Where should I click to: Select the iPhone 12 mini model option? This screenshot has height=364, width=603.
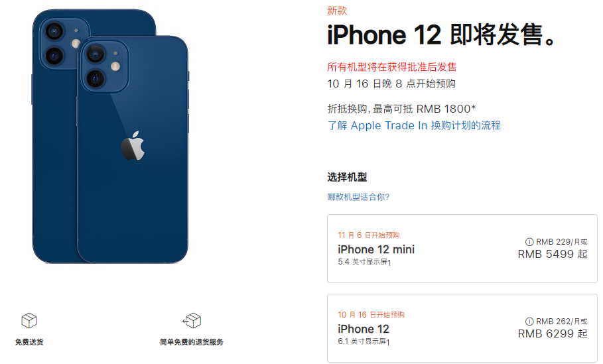[462, 249]
